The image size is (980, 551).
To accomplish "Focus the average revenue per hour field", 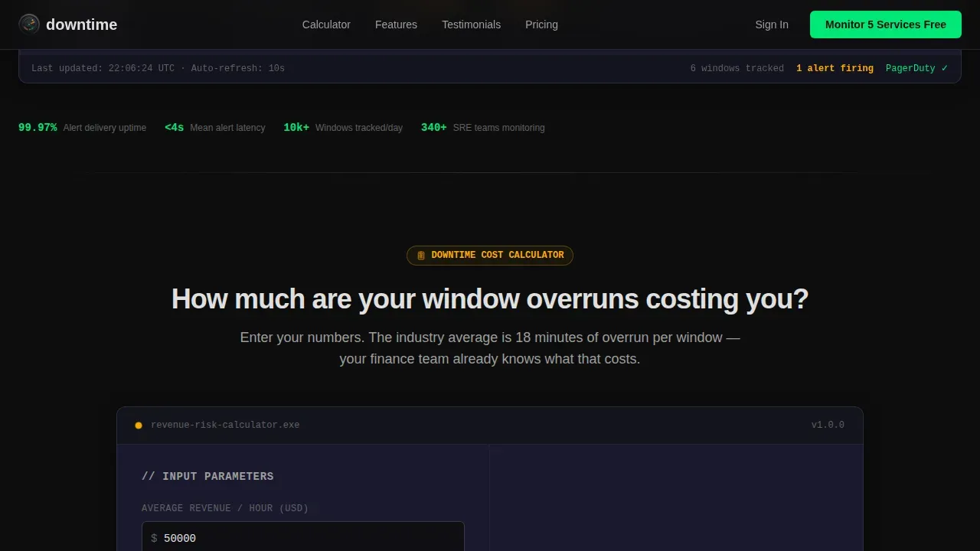I will click(x=303, y=538).
